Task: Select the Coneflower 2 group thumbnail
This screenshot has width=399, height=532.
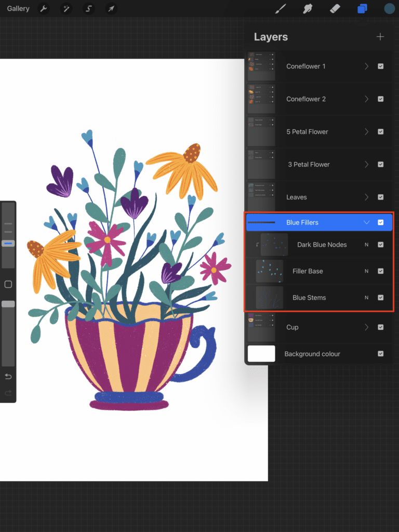Action: pos(261,99)
